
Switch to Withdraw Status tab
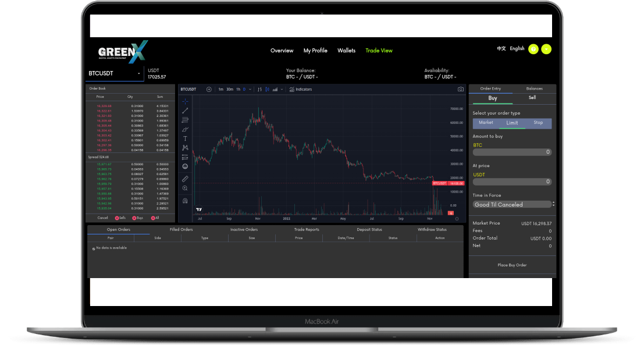432,230
